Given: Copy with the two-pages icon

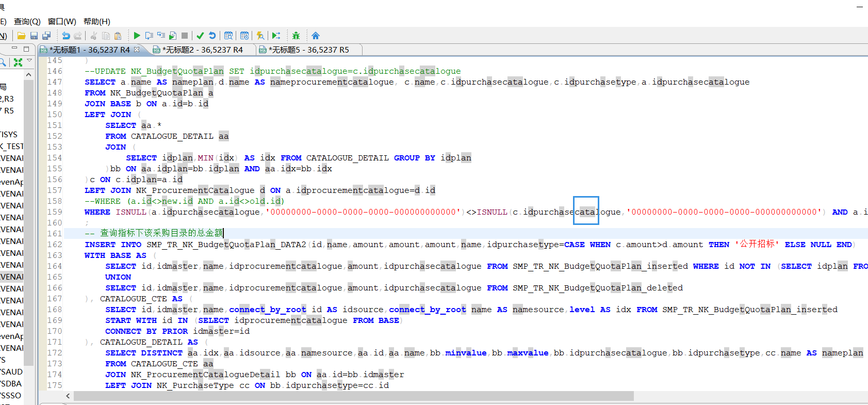Looking at the screenshot, I should point(106,36).
